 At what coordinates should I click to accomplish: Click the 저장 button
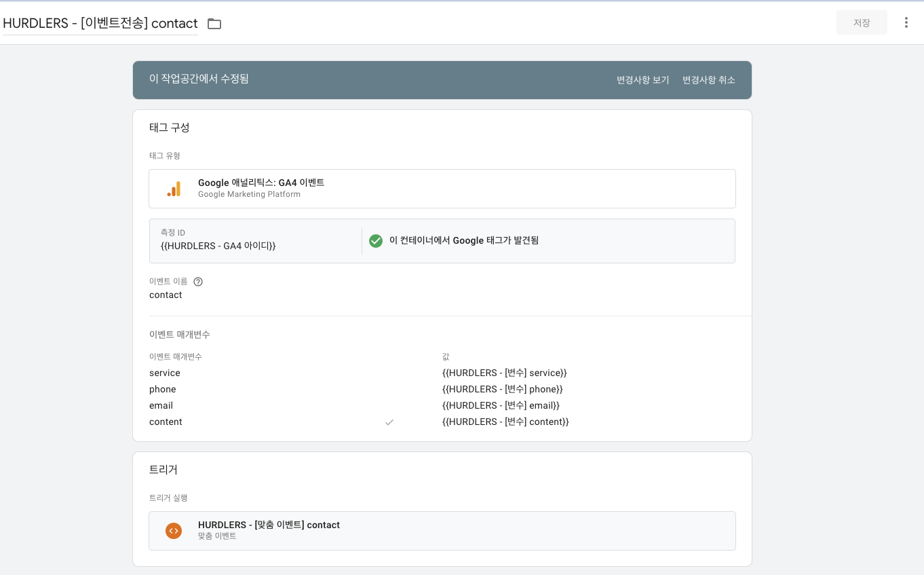[x=862, y=22]
